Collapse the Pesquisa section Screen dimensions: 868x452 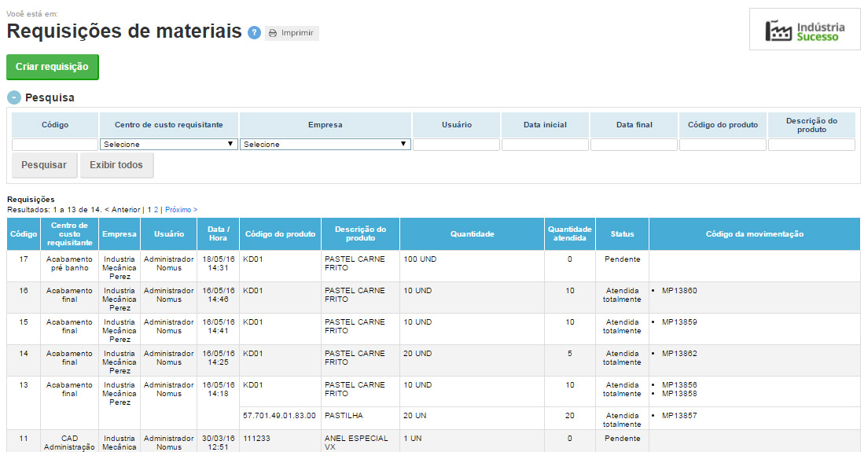click(x=14, y=98)
